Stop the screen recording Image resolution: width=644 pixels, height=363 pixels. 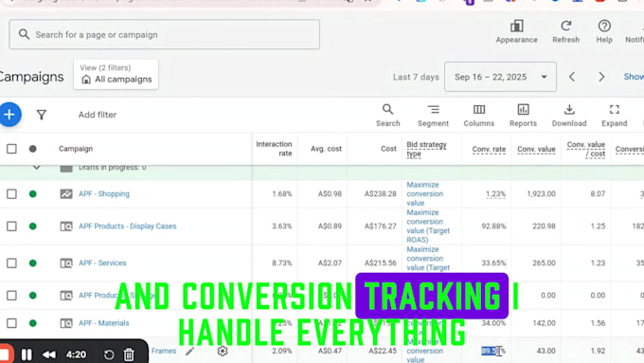pyautogui.click(x=4, y=354)
